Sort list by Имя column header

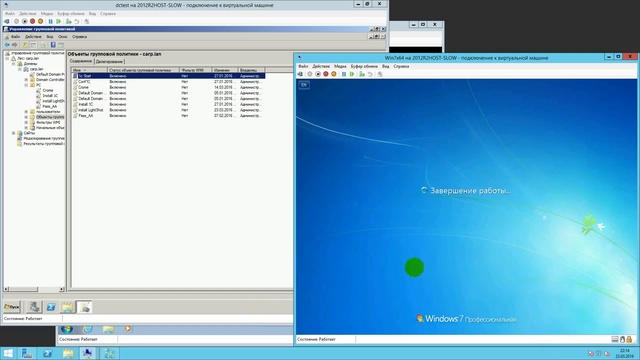pyautogui.click(x=89, y=70)
